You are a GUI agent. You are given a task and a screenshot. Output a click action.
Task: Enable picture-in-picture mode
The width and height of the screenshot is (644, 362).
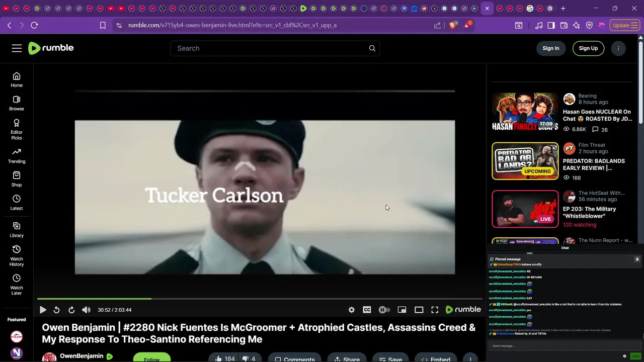[x=402, y=310]
